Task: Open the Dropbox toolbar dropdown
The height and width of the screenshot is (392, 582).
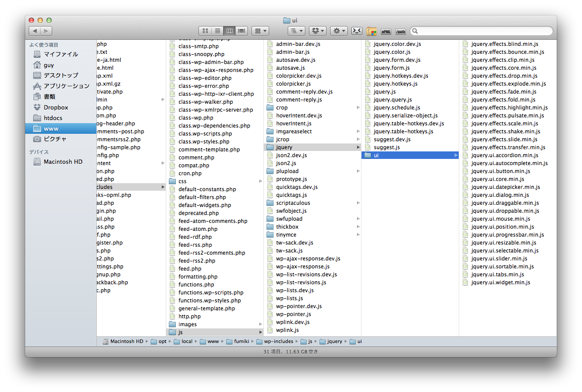Action: pos(317,31)
